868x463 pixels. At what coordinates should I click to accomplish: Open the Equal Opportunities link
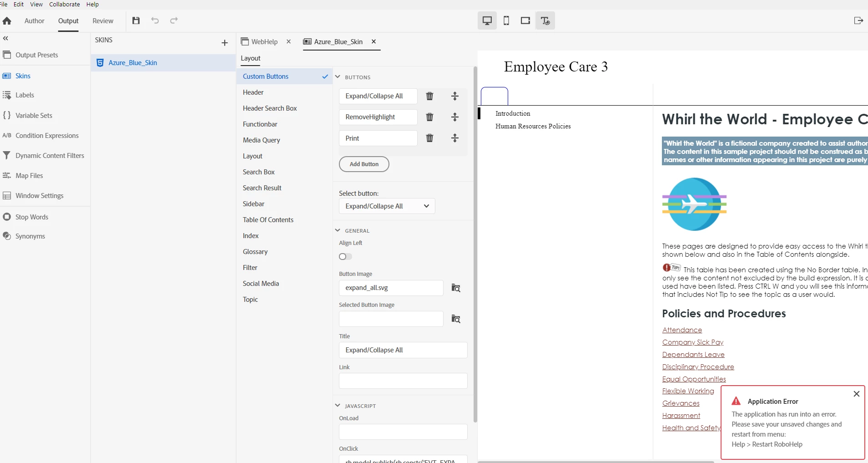pos(694,379)
